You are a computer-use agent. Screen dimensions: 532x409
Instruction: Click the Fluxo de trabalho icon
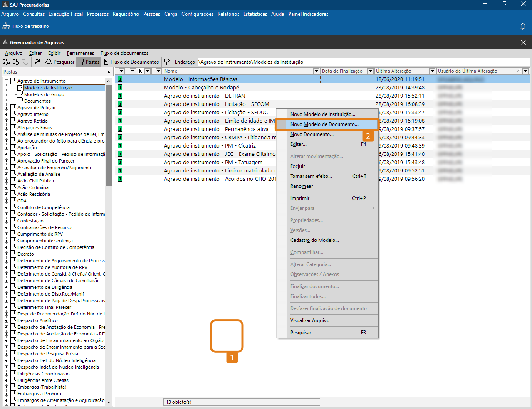point(6,26)
